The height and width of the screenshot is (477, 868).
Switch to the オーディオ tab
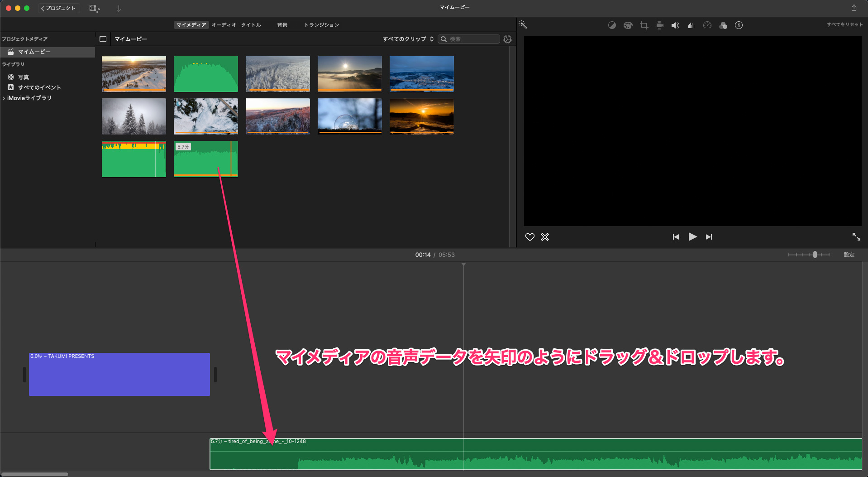224,25
